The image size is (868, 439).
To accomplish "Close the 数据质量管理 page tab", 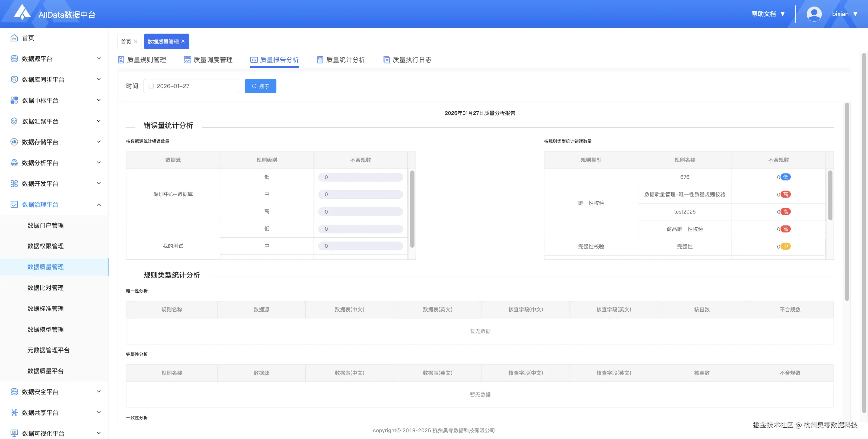I will (183, 41).
